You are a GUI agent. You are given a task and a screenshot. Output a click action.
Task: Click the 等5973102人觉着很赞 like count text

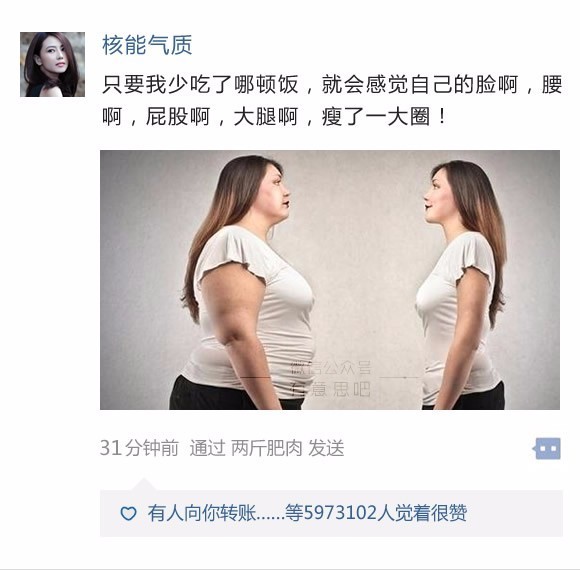(x=376, y=513)
